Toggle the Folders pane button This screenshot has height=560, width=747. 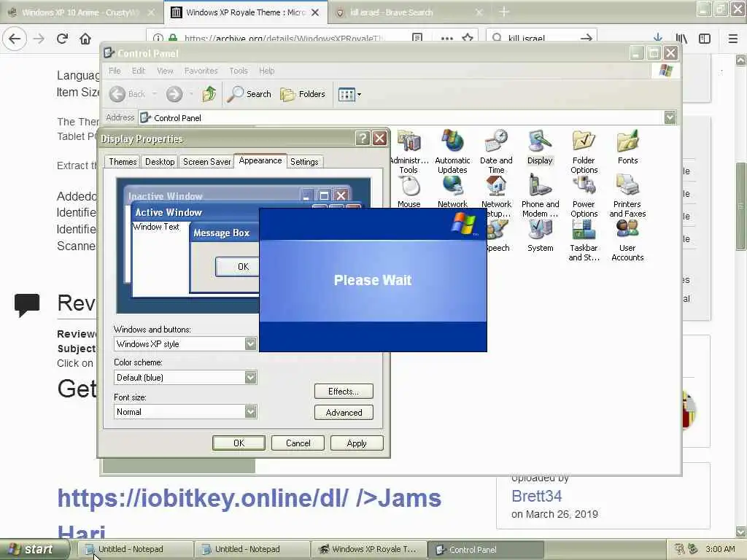303,94
